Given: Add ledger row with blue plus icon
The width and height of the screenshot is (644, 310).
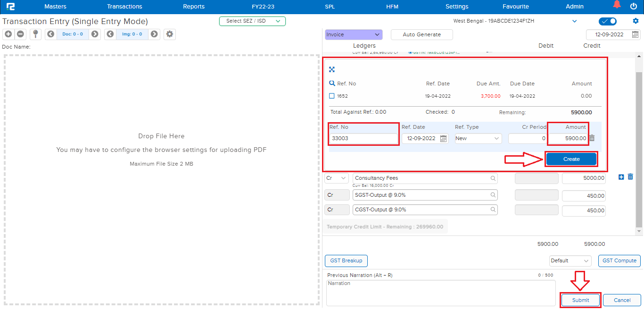Looking at the screenshot, I should click(621, 177).
